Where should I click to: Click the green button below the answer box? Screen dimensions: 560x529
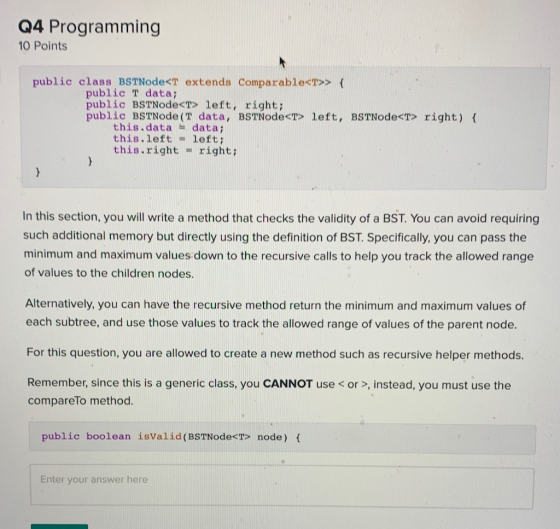point(59,526)
